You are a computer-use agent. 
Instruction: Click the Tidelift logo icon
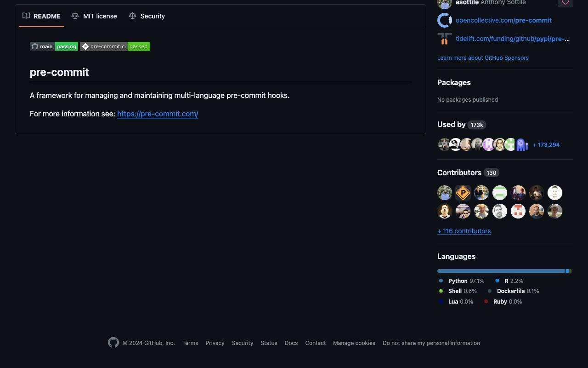[x=445, y=39]
